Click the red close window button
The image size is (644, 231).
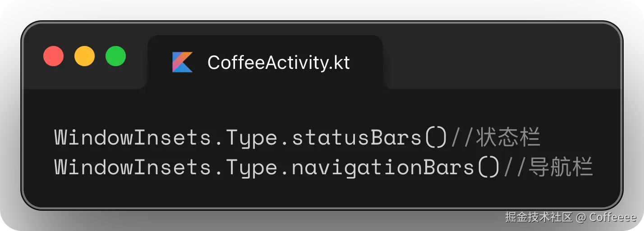click(x=53, y=56)
